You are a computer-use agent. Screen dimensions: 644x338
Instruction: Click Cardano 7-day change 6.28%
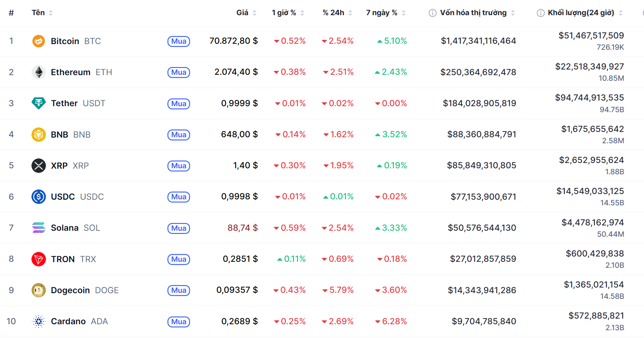pos(391,321)
